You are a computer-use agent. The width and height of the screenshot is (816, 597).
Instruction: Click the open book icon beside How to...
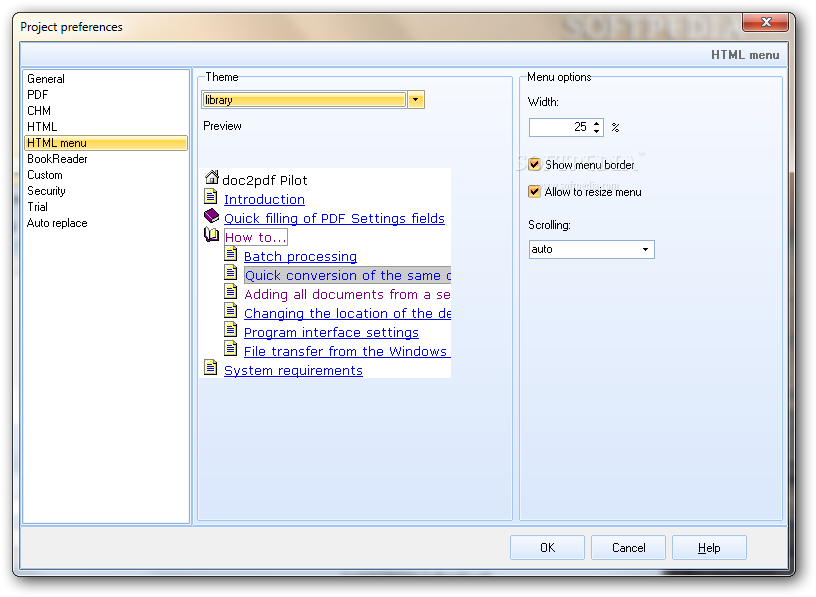pos(211,234)
